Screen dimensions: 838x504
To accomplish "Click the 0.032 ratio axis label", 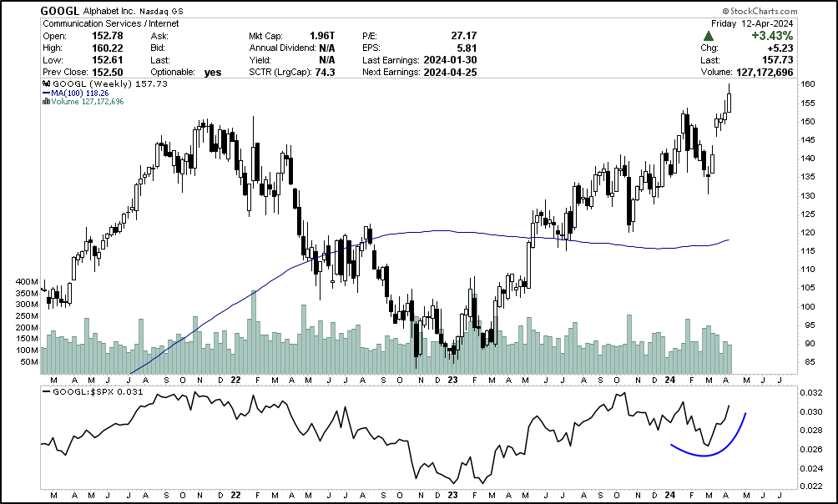I will 810,393.
